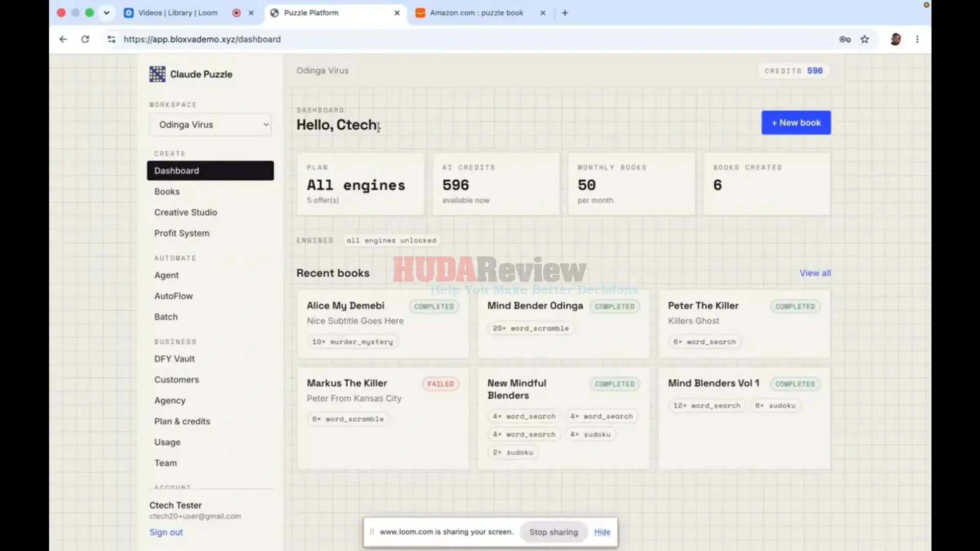Click the Sign out link

pyautogui.click(x=166, y=532)
